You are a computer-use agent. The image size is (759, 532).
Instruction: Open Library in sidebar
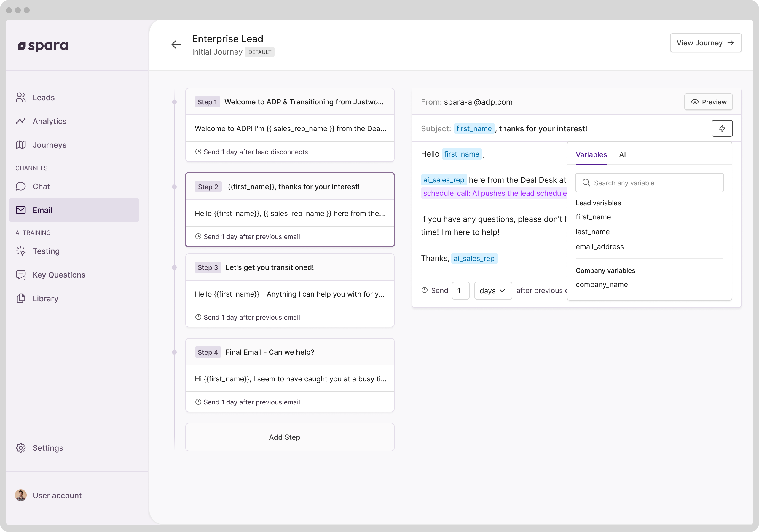pyautogui.click(x=45, y=299)
